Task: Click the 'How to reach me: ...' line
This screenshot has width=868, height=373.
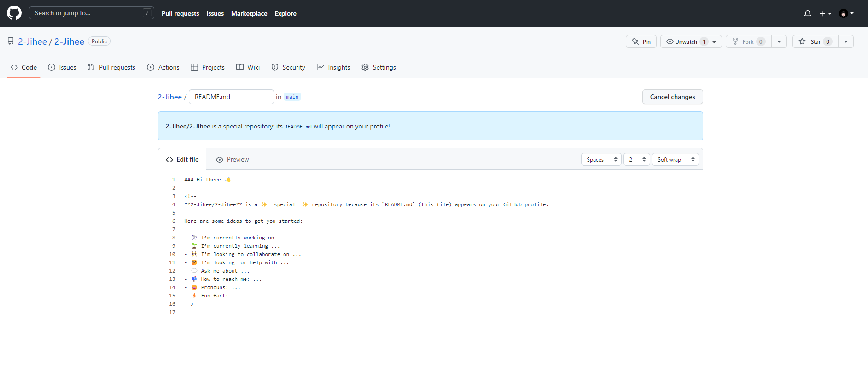Action: [x=223, y=279]
